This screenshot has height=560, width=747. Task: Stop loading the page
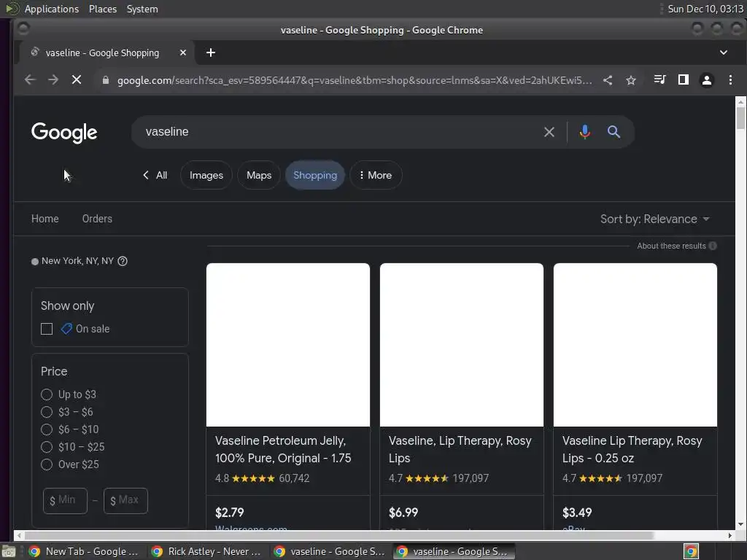point(76,80)
